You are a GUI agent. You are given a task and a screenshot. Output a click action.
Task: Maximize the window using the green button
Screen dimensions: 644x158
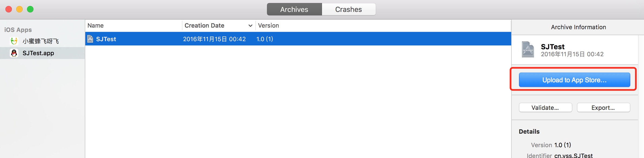coord(30,9)
